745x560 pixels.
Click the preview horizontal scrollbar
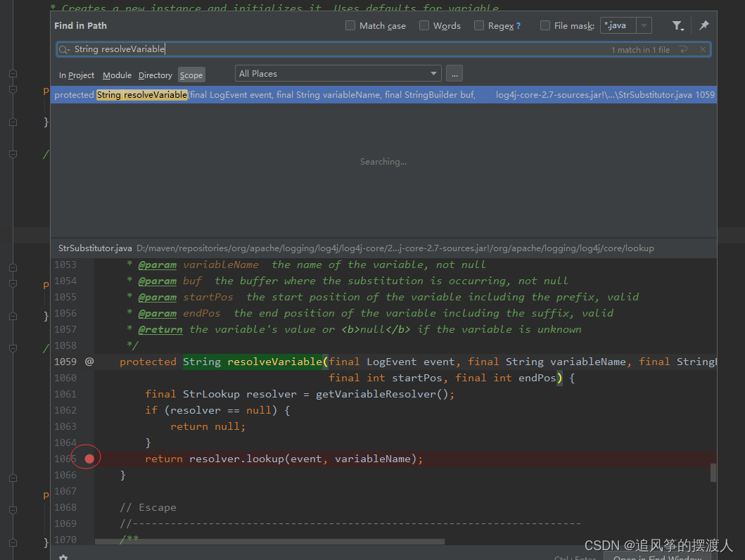tap(269, 542)
